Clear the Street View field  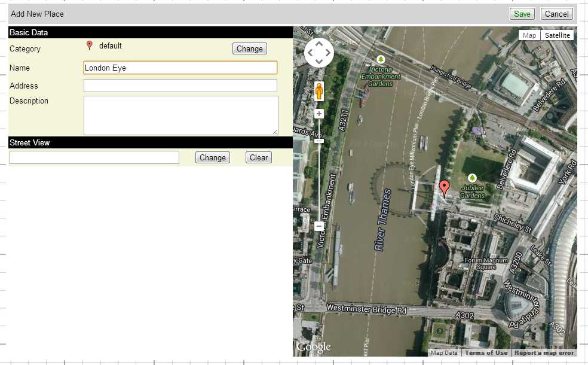(x=258, y=157)
